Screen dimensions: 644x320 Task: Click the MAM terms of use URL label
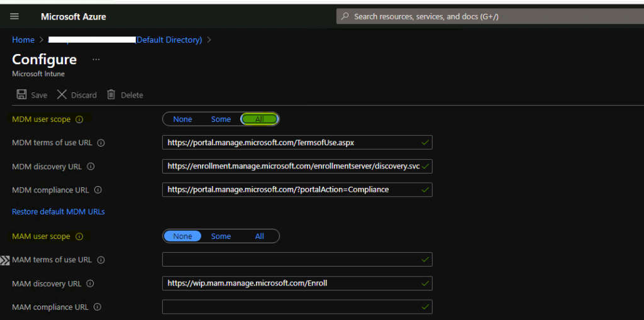[x=52, y=260]
